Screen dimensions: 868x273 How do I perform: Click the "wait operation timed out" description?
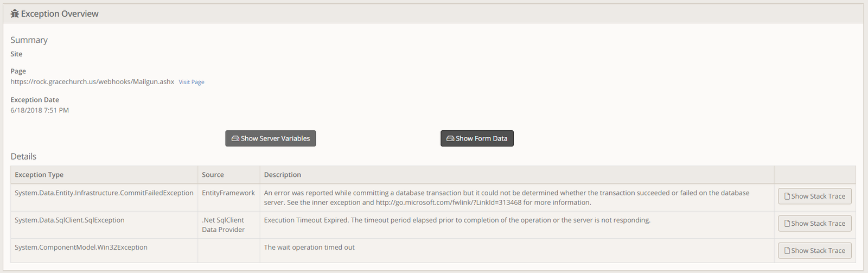[309, 247]
